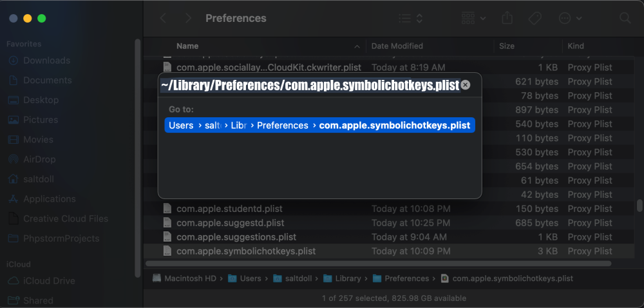Click the file list horizontal scrollbar
Image resolution: width=644 pixels, height=308 pixels.
(378, 264)
